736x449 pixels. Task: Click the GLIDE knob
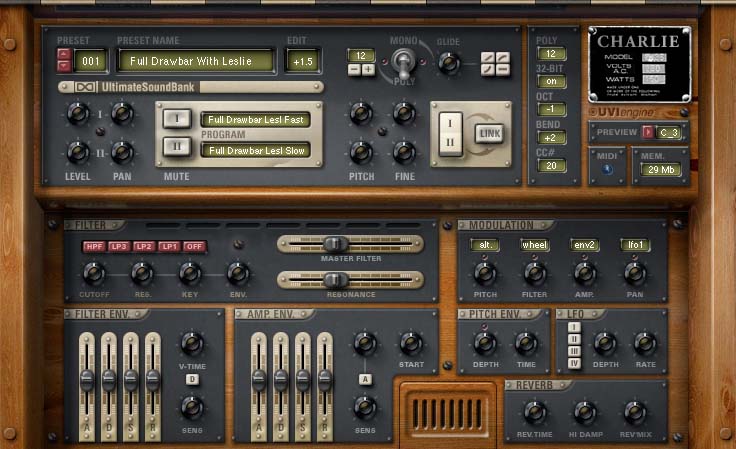[x=449, y=63]
